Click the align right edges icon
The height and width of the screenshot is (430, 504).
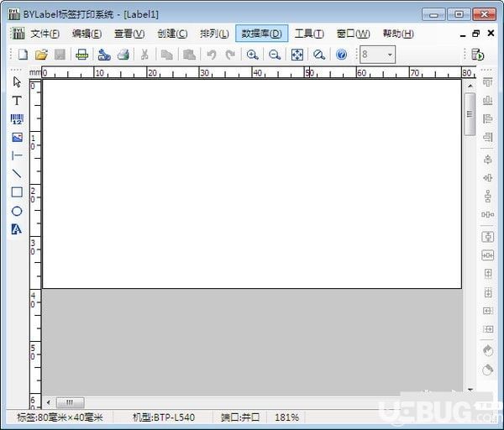487,137
